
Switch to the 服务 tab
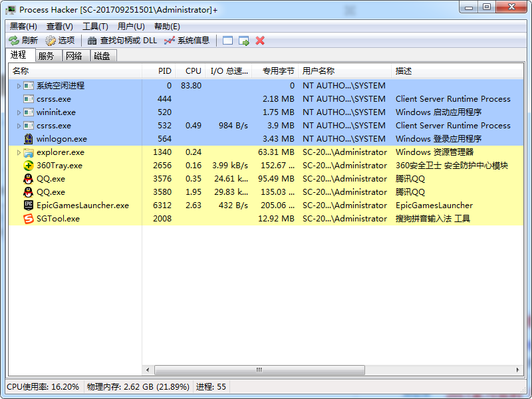click(x=46, y=56)
